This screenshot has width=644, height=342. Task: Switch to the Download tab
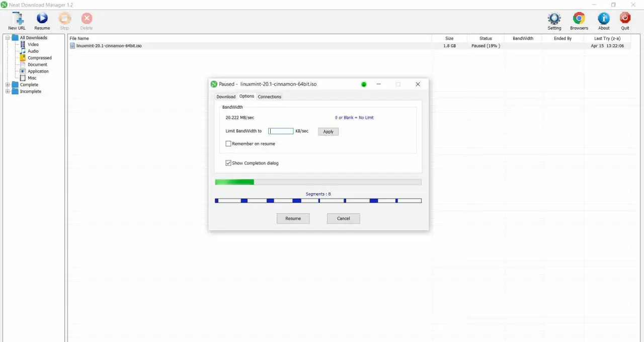click(x=225, y=97)
